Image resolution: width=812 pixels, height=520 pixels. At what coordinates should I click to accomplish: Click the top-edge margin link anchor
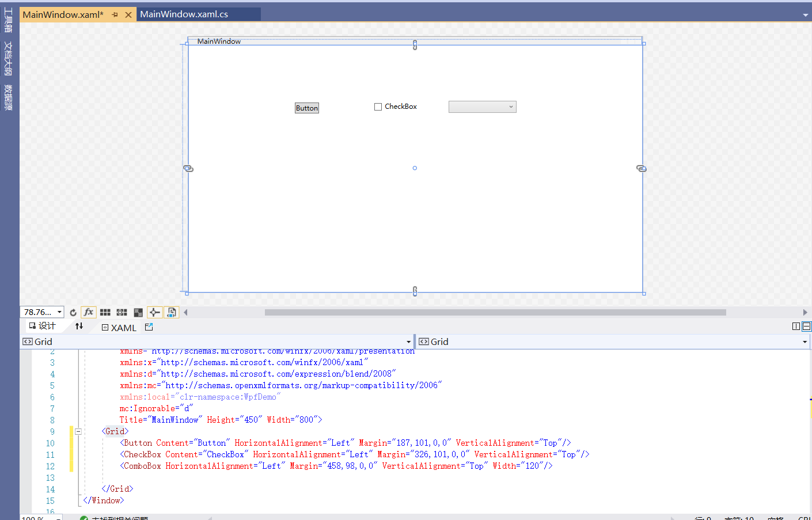pos(415,45)
